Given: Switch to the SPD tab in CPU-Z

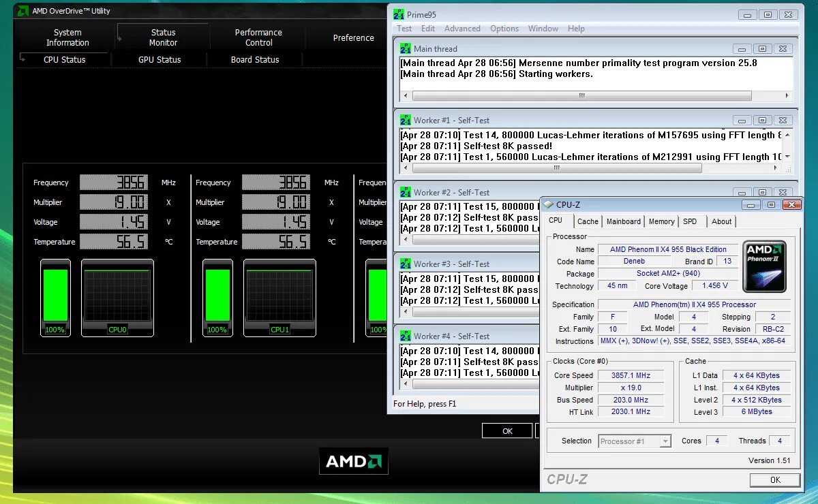Looking at the screenshot, I should [x=690, y=221].
